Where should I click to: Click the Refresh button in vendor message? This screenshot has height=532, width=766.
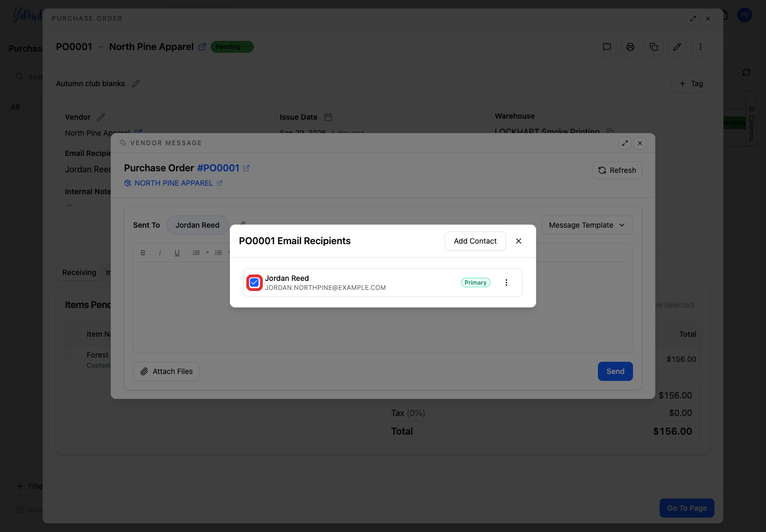click(617, 170)
